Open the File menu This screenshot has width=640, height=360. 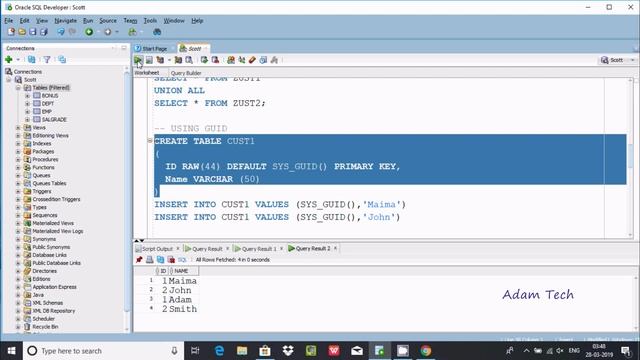pyautogui.click(x=9, y=20)
